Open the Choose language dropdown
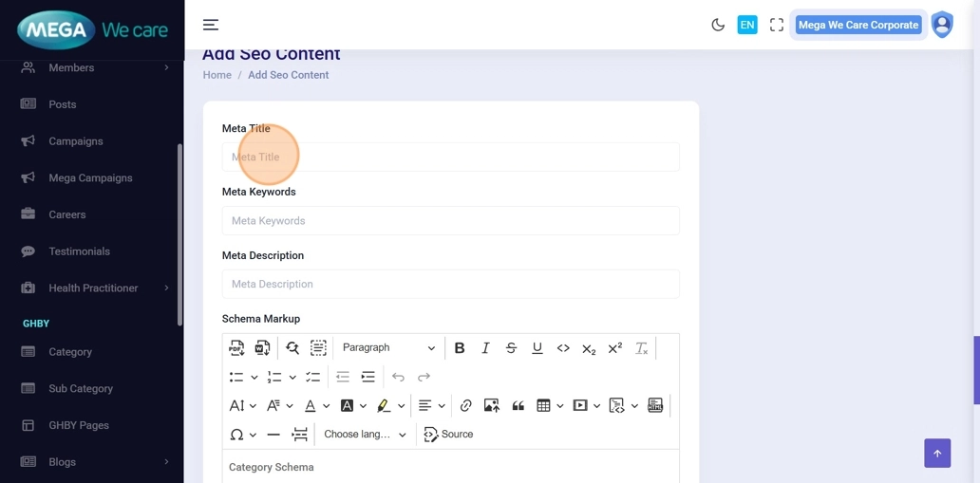 click(x=365, y=435)
